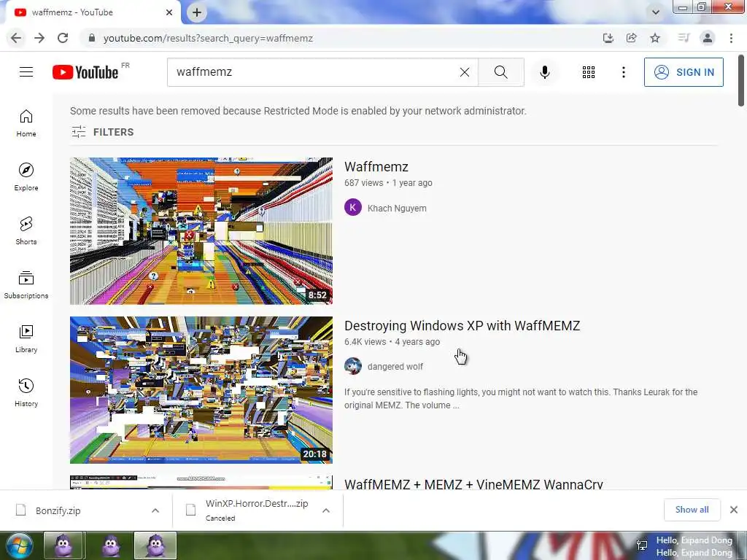Open the Windows Start orb
This screenshot has height=560, width=747.
(x=19, y=545)
